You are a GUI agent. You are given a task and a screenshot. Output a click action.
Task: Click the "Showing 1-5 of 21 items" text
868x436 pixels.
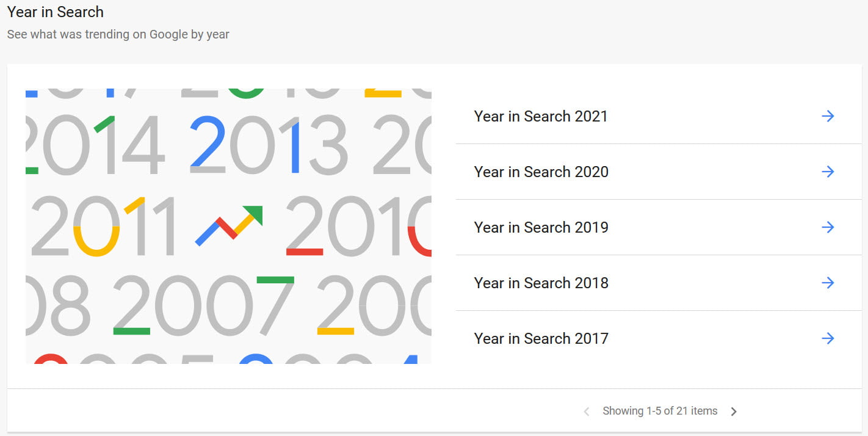pyautogui.click(x=660, y=411)
